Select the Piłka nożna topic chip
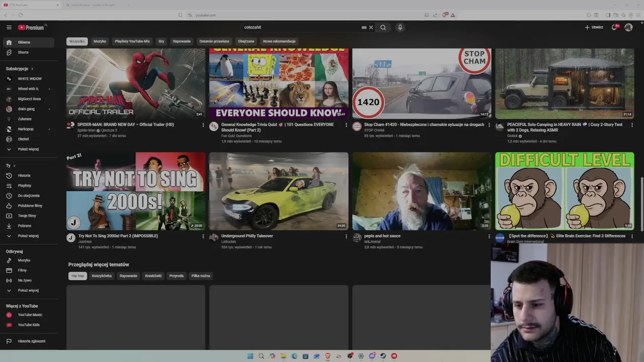The height and width of the screenshot is (362, 644). [201, 276]
